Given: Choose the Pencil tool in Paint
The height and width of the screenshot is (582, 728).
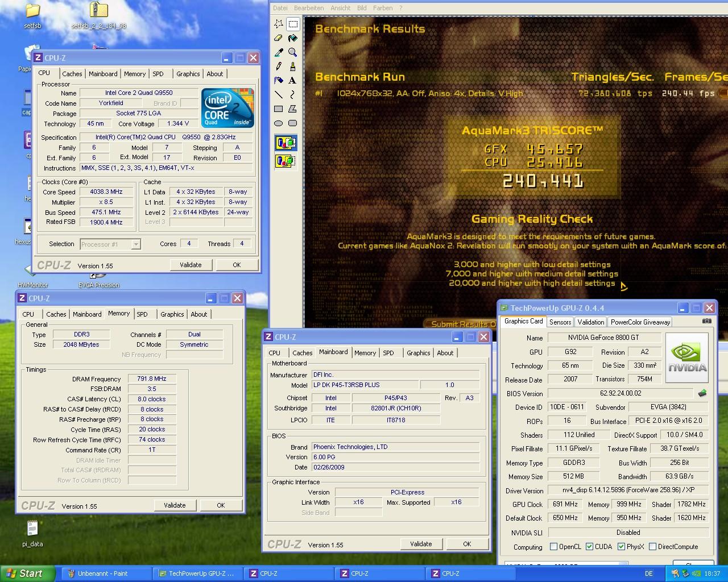Looking at the screenshot, I should [279, 66].
